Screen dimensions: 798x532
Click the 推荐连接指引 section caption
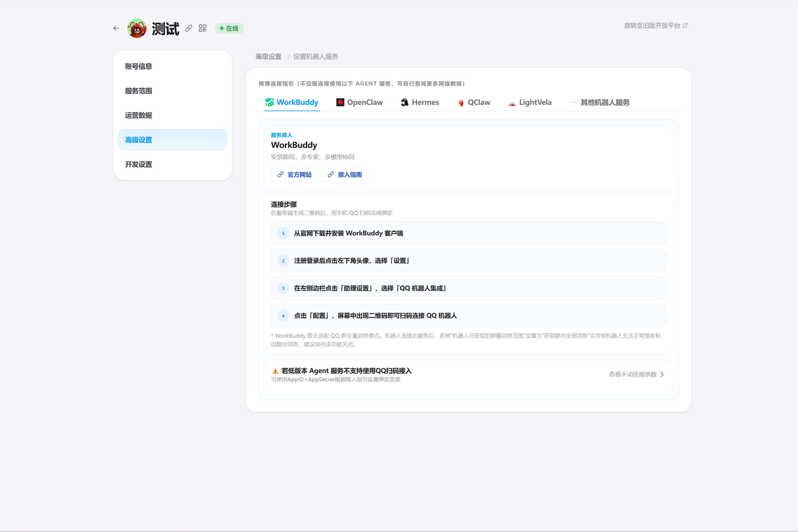[x=362, y=83]
